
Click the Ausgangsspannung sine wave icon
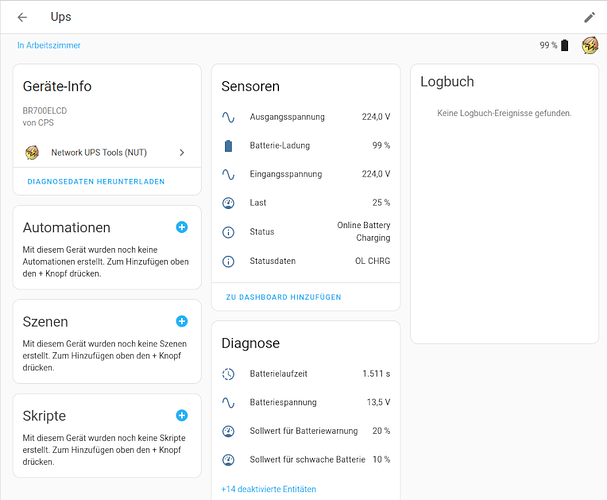(x=228, y=117)
